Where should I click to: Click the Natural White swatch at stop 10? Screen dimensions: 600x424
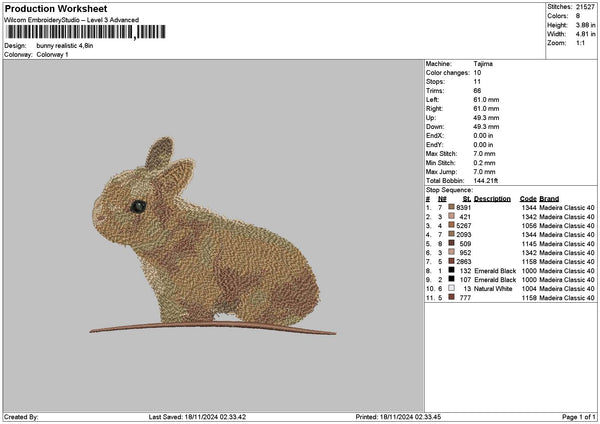click(452, 288)
